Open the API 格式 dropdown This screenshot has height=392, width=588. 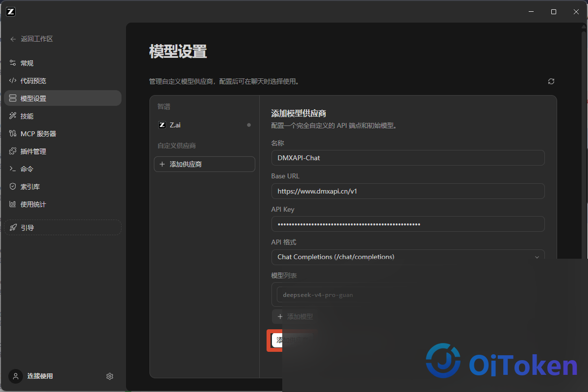point(408,257)
